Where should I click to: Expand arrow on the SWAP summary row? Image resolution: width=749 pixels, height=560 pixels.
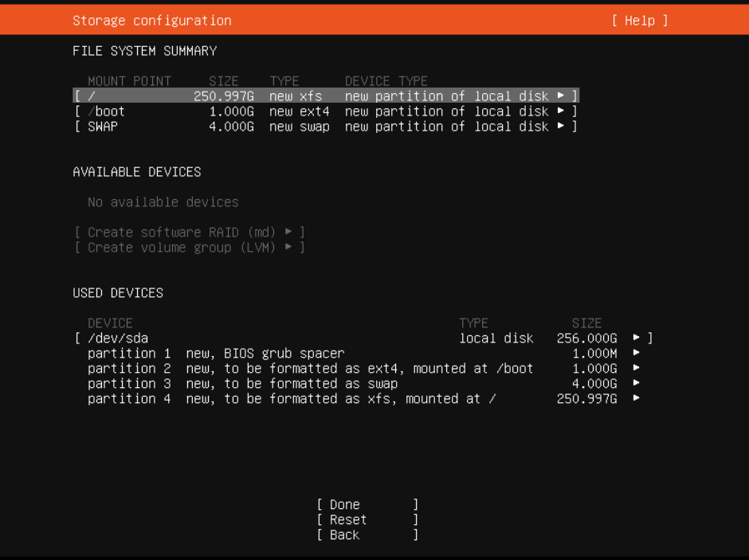tap(561, 127)
